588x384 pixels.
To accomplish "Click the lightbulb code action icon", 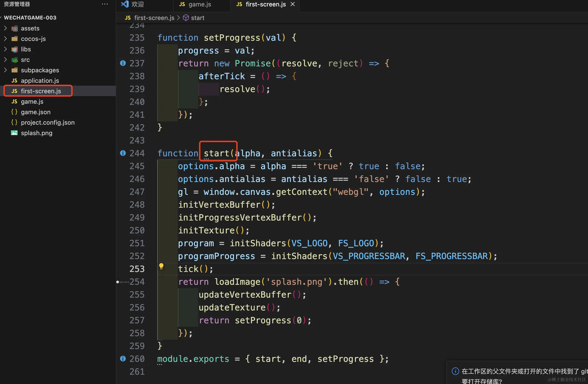I will (161, 266).
